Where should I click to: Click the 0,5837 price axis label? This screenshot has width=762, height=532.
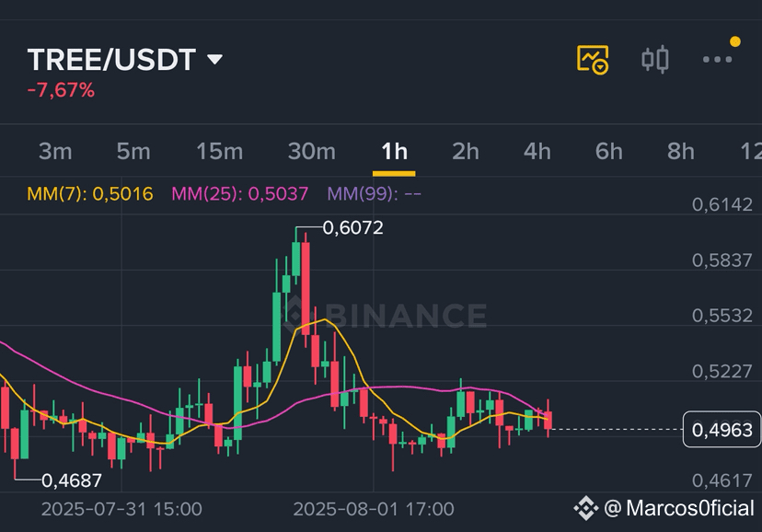point(722,260)
